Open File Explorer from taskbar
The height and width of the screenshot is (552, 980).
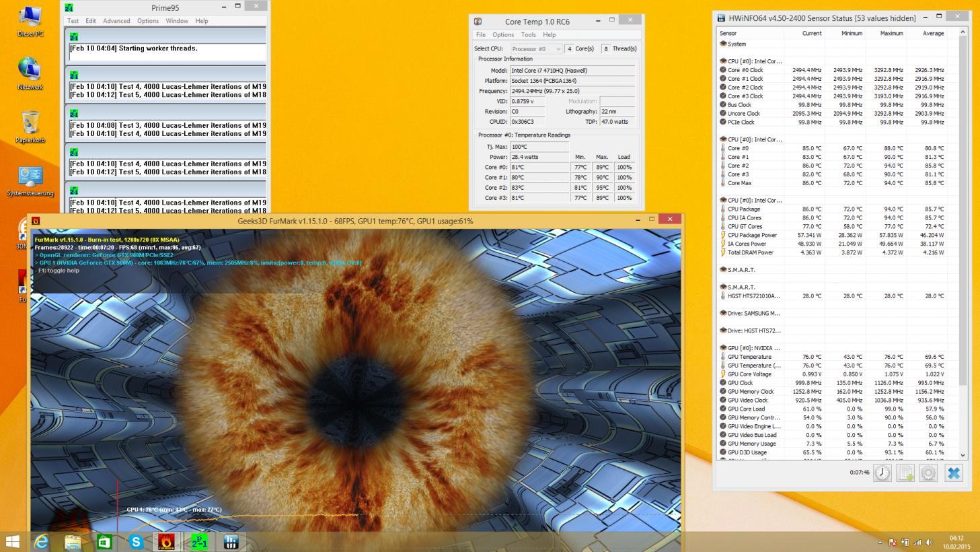click(73, 541)
